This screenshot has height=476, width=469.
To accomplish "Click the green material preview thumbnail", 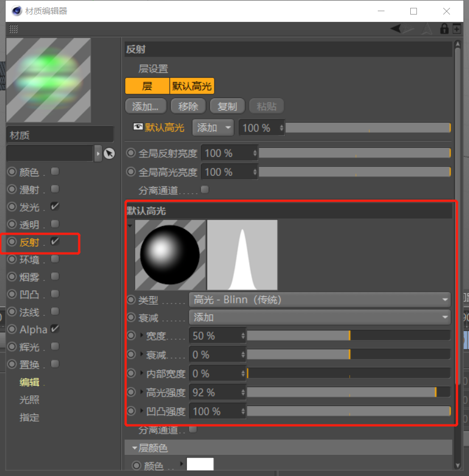I will point(49,80).
